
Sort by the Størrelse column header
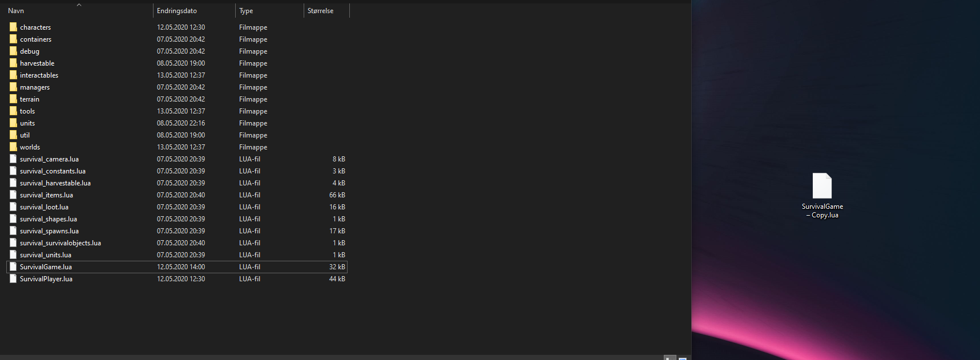pyautogui.click(x=320, y=11)
